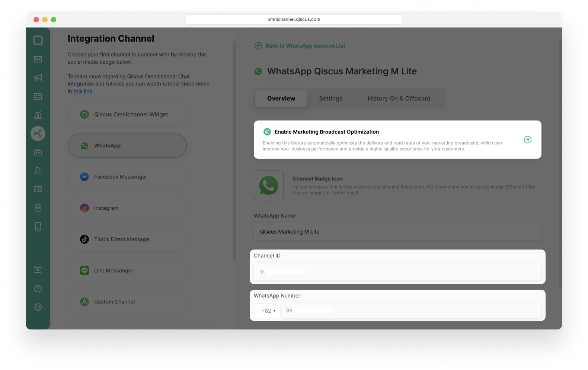Click the WhatsApp icon next to the page title
This screenshot has height=370, width=588.
pos(258,71)
